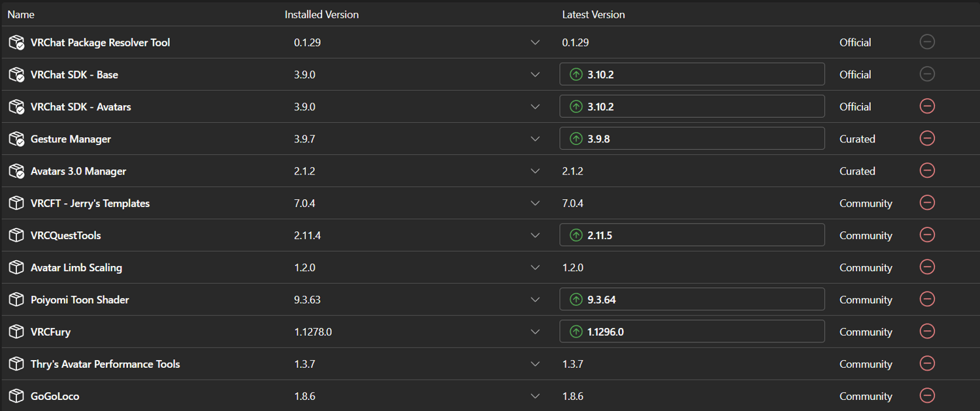
Task: Remove the GoGoLoco package
Action: click(926, 395)
